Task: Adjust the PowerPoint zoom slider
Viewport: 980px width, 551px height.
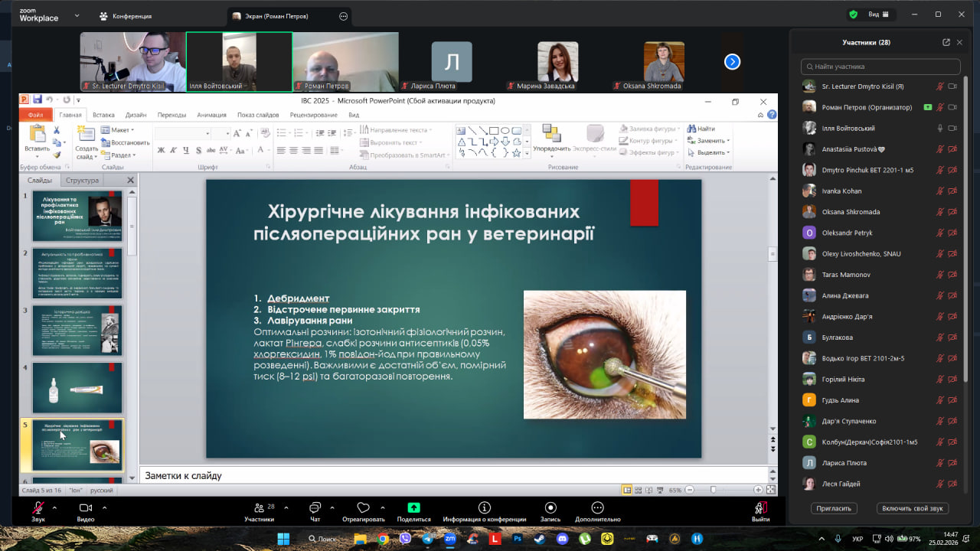Action: 713,490
